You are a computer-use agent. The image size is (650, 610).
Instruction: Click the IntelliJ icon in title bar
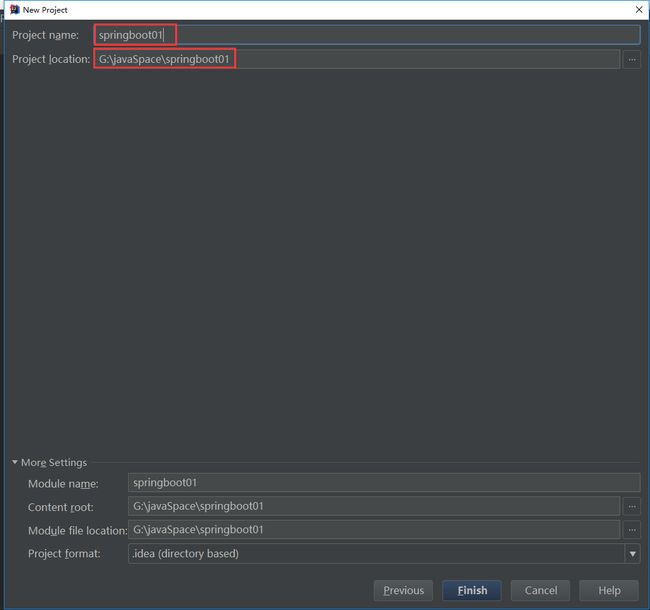coord(15,10)
